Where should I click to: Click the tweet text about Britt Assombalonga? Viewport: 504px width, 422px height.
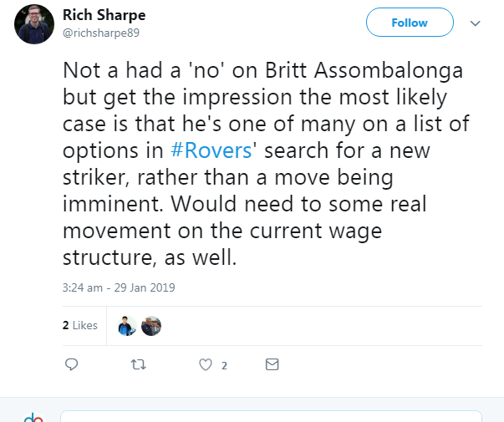[263, 71]
